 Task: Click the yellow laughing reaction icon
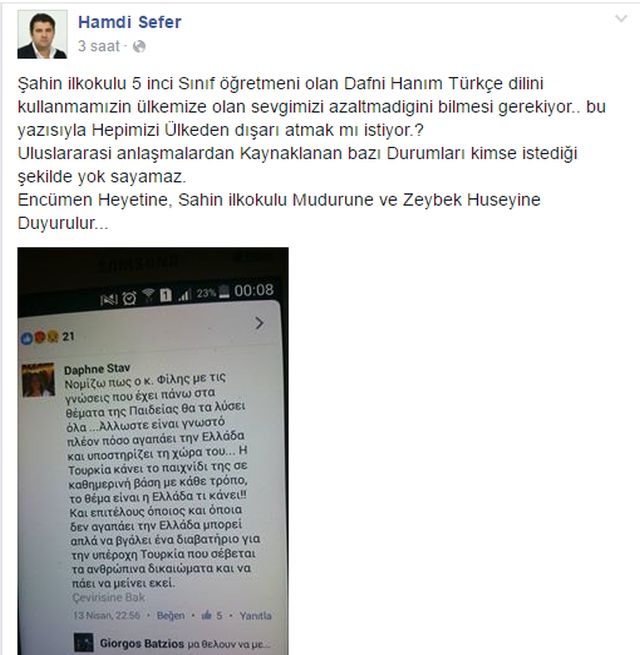(x=53, y=336)
